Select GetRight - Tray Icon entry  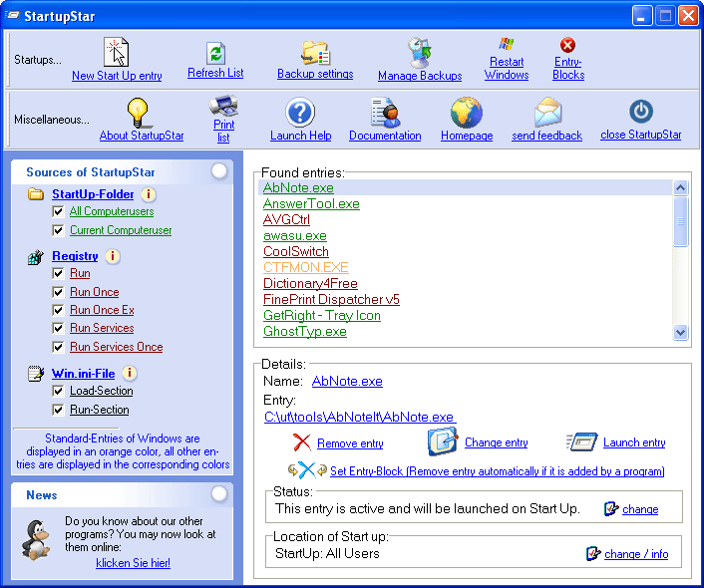(322, 315)
